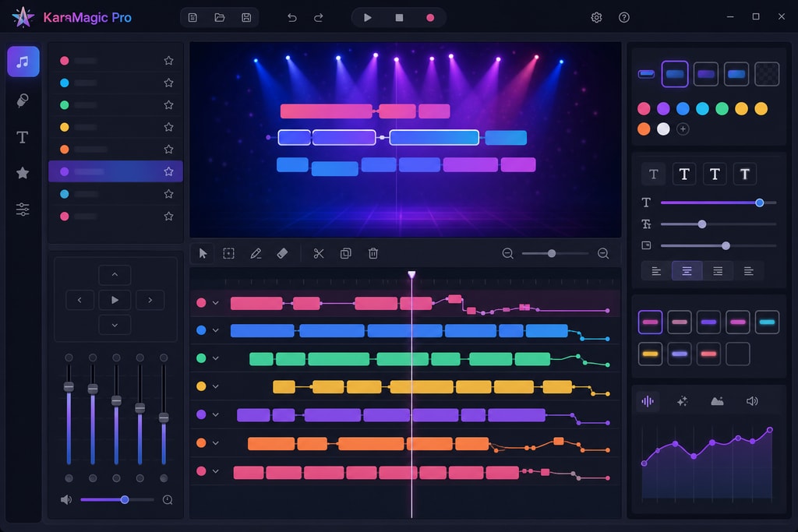Click the right timeline zoom magnifier
This screenshot has height=532, width=798.
[603, 253]
